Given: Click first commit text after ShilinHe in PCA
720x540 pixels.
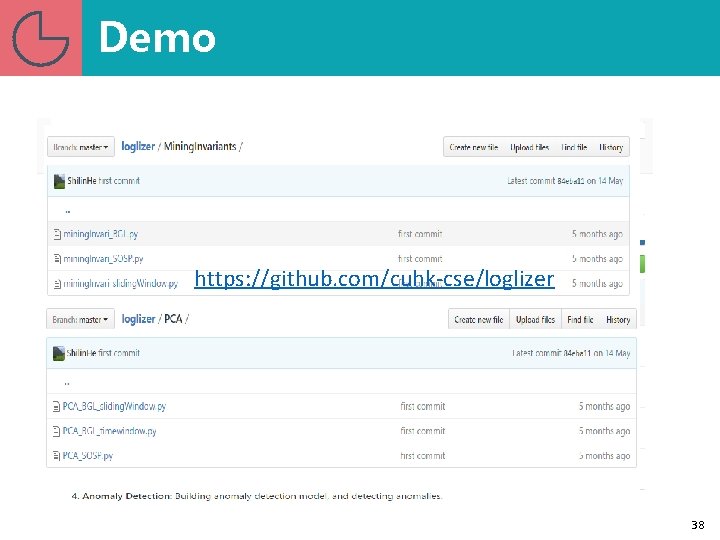Looking at the screenshot, I should coord(118,353).
